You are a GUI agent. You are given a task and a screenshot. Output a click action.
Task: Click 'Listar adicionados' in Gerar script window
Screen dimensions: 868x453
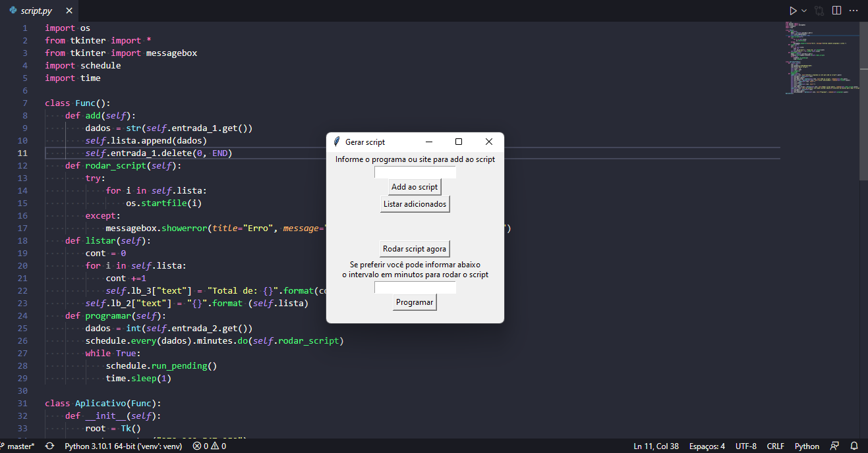(x=415, y=204)
